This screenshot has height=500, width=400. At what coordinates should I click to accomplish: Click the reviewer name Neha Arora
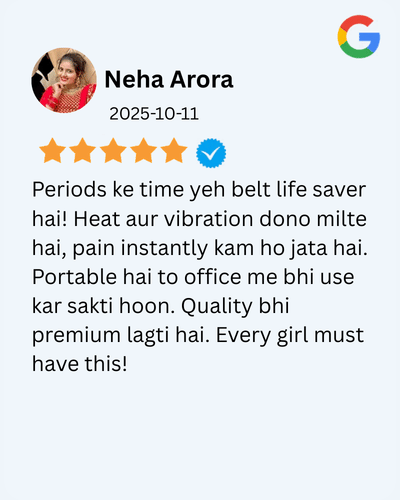click(x=169, y=80)
